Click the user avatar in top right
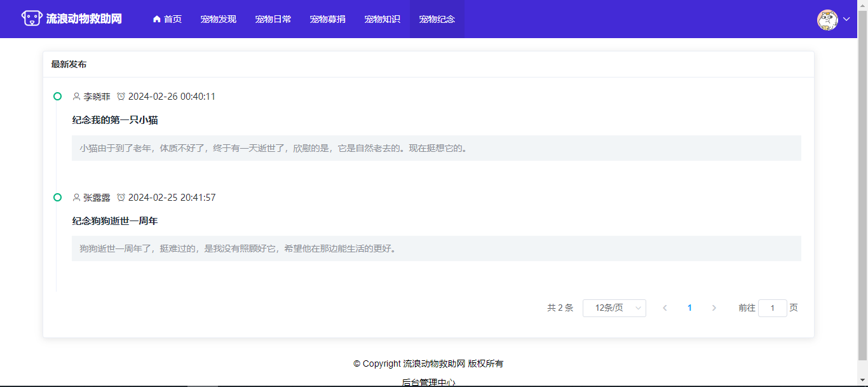This screenshot has width=868, height=387. tap(827, 20)
